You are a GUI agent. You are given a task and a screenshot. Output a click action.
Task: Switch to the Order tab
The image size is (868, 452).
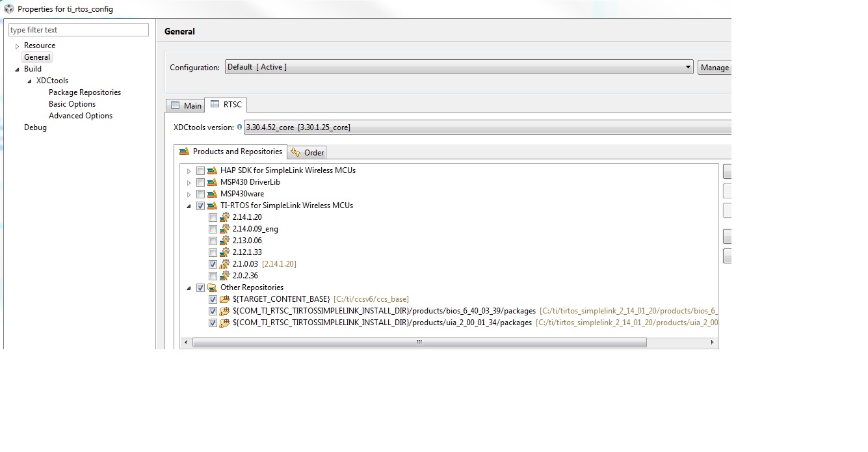click(307, 152)
